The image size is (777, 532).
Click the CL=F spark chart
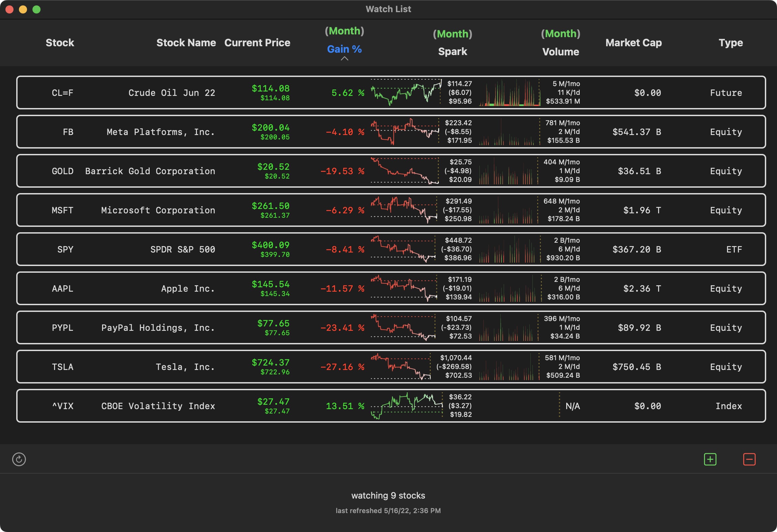(x=406, y=92)
